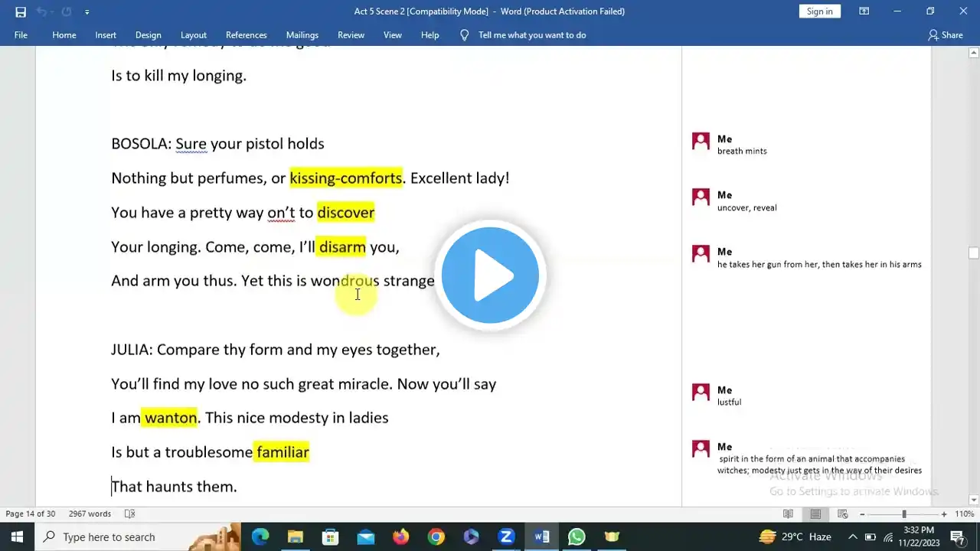The width and height of the screenshot is (980, 551).
Task: Click the Tell me what you want to do box
Action: (x=532, y=35)
